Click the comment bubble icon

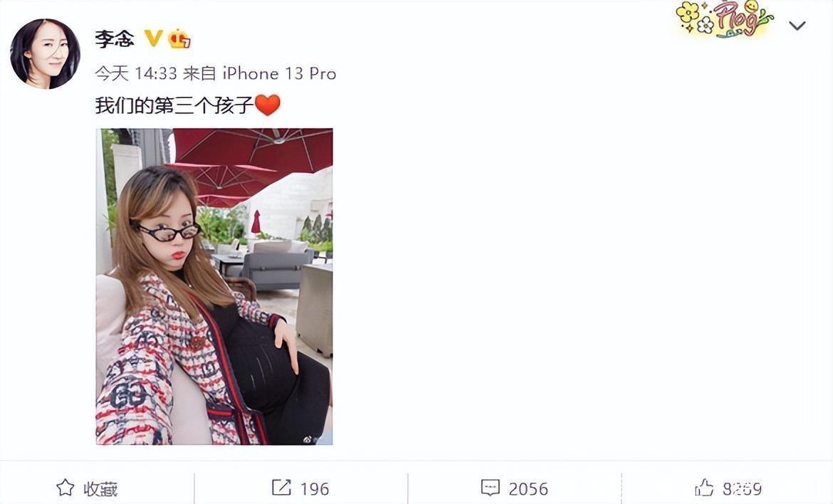490,488
